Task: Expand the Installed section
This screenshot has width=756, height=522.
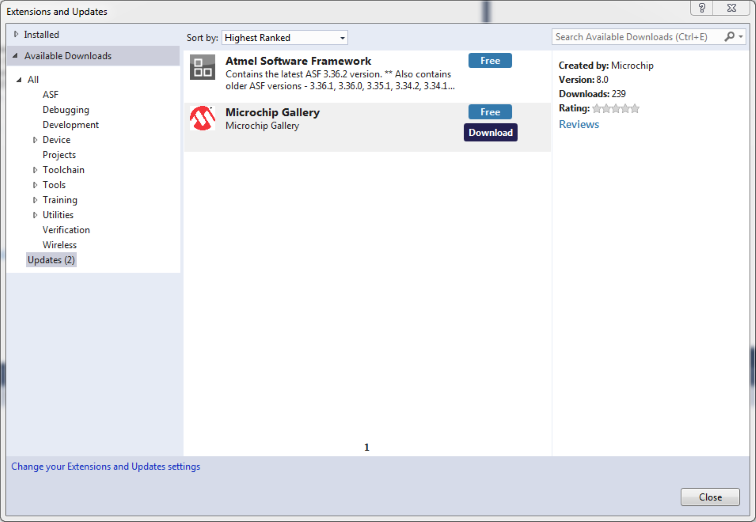Action: click(x=16, y=34)
